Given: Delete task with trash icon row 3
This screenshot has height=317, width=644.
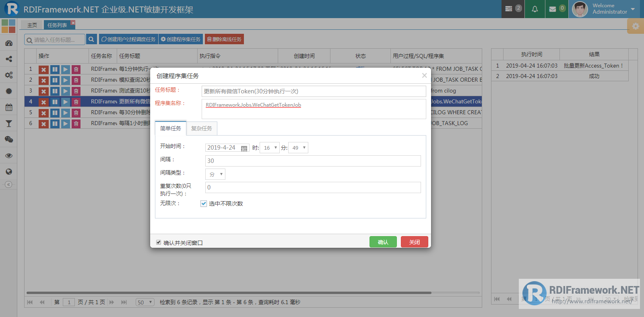Looking at the screenshot, I should (76, 91).
